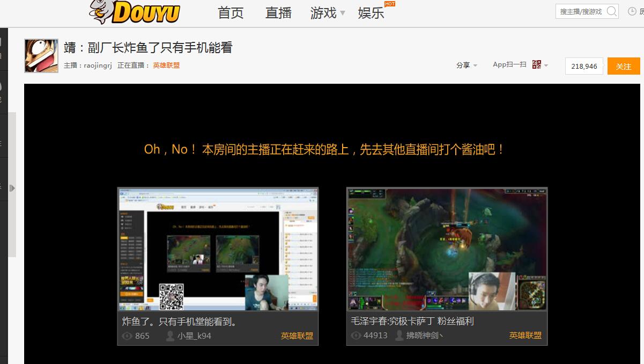The image size is (644, 364).
Task: Click the orange 关注 follow button
Action: [624, 66]
